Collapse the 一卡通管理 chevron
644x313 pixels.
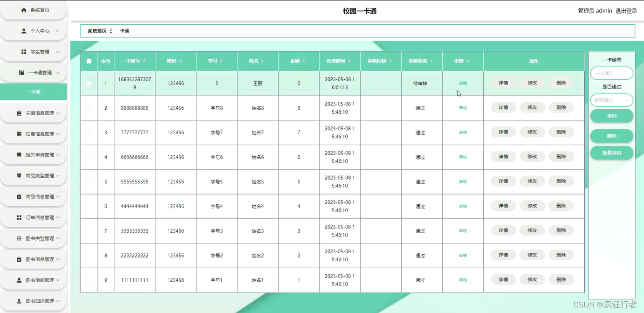tap(58, 73)
